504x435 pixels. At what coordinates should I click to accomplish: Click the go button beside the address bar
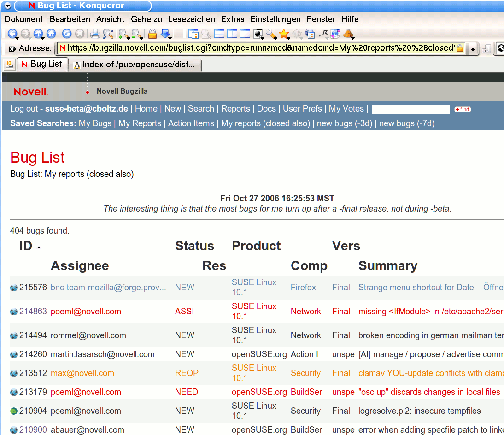486,49
